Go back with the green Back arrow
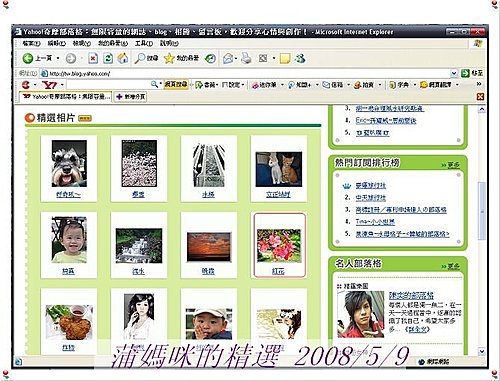The height and width of the screenshot is (381, 500). coord(28,59)
